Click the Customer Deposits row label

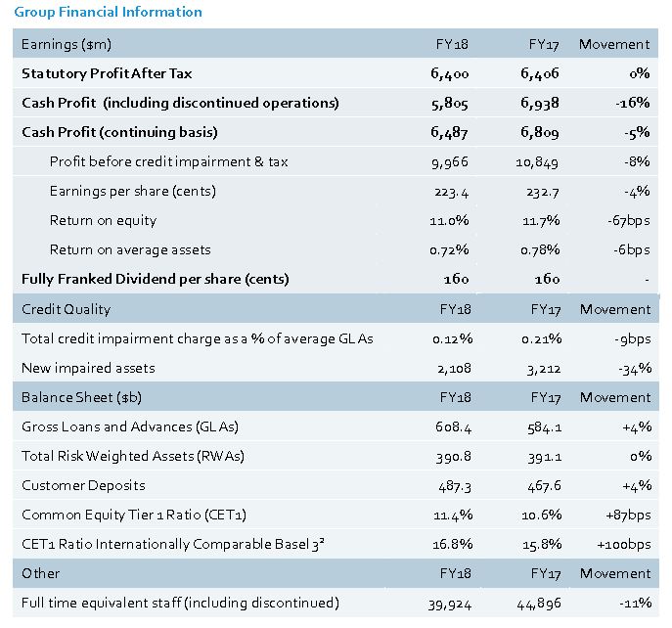coord(83,485)
